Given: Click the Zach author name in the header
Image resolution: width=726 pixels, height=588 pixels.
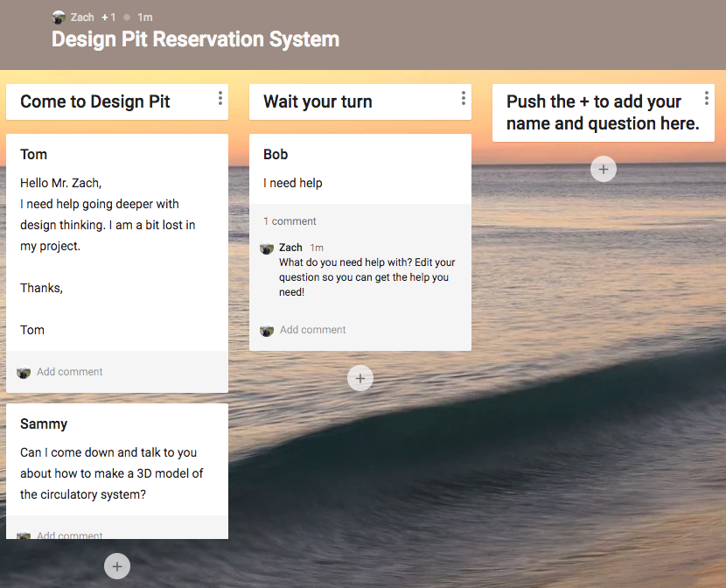Looking at the screenshot, I should point(82,17).
